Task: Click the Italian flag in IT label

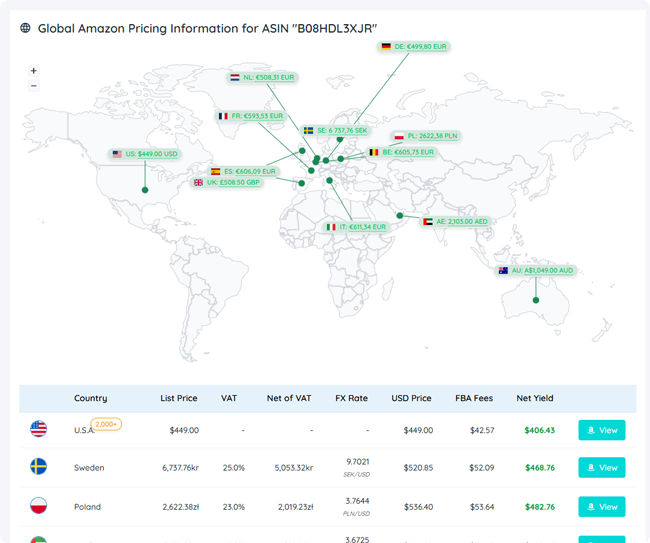Action: (331, 227)
